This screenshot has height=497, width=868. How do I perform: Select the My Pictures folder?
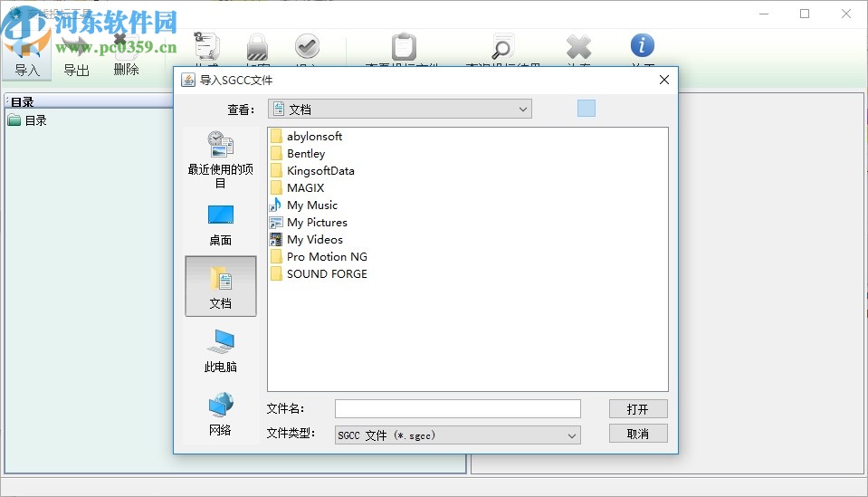click(x=309, y=222)
